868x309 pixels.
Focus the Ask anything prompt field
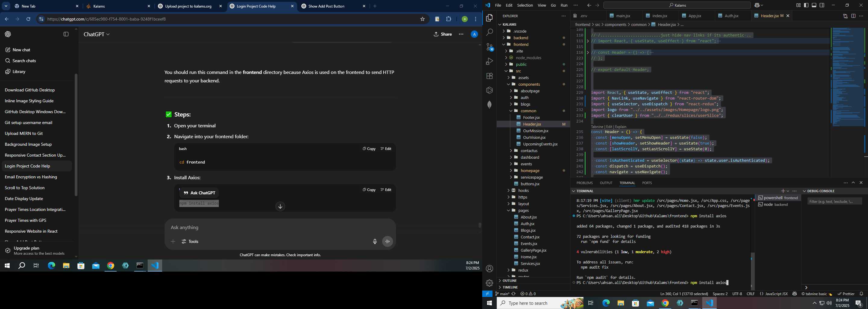(x=280, y=227)
